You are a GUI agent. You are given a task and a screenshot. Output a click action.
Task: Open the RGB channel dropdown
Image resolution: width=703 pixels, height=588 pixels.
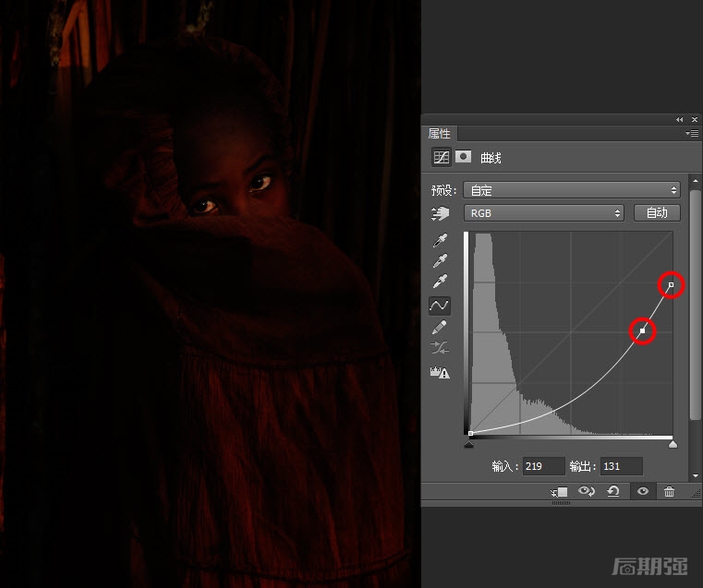544,213
